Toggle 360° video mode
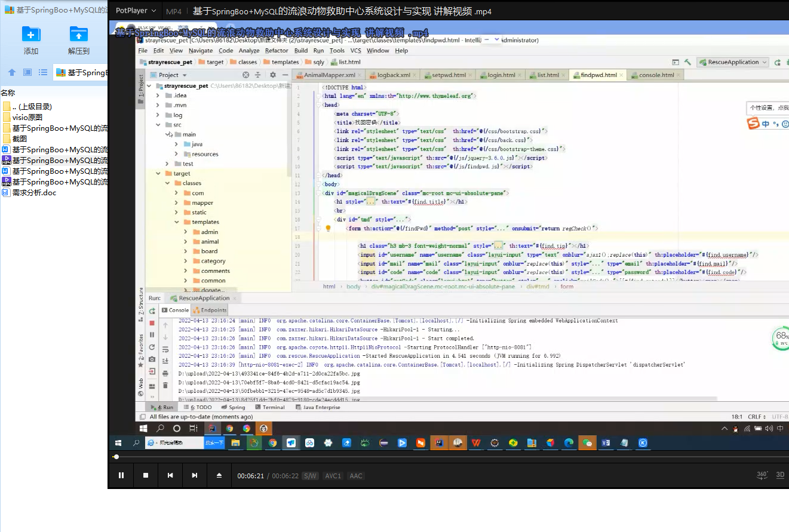789x532 pixels. coord(762,475)
